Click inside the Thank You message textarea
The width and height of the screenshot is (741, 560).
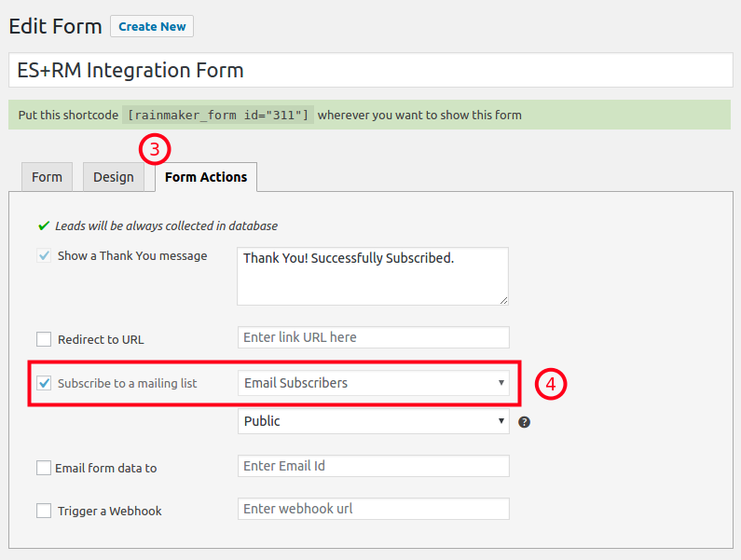[x=373, y=276]
